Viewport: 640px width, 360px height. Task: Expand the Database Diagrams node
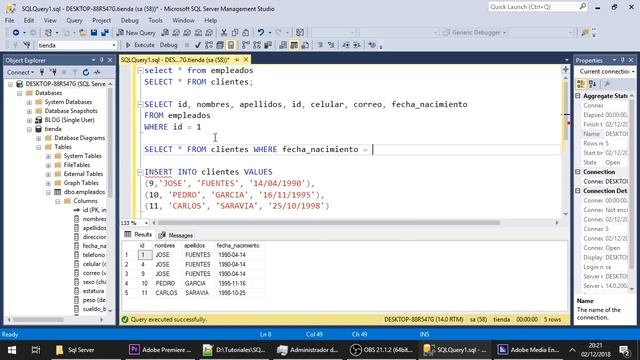[x=39, y=138]
